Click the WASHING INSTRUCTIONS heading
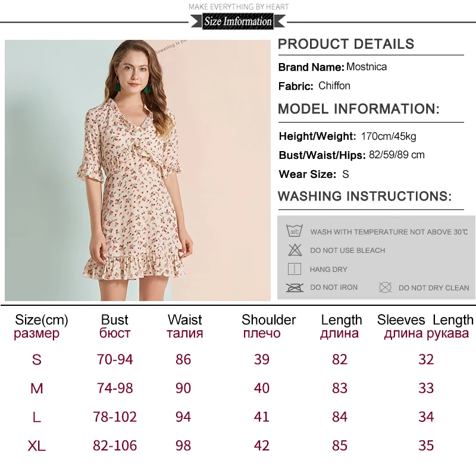Image resolution: width=476 pixels, height=476 pixels. point(365,196)
